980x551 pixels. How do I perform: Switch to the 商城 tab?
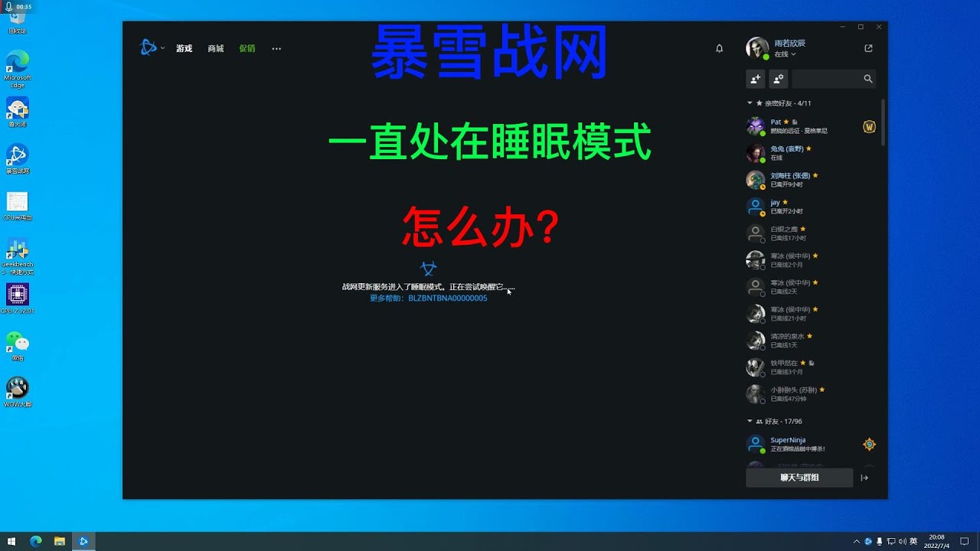(215, 48)
